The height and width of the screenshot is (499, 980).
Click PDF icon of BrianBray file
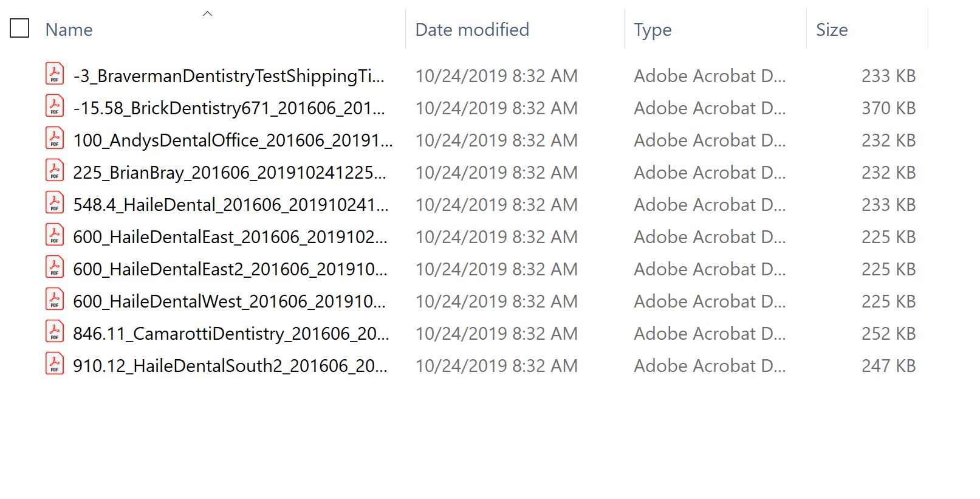(55, 171)
